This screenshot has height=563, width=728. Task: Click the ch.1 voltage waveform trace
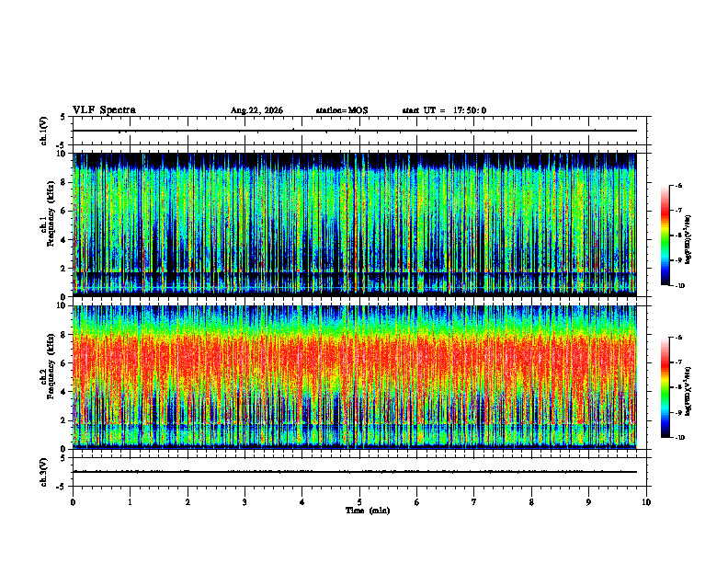[355, 131]
